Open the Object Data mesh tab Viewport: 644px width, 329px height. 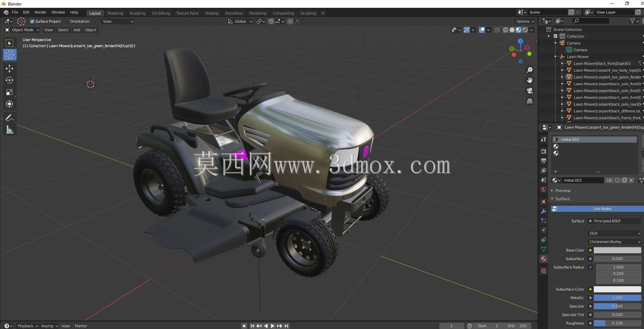click(x=544, y=249)
